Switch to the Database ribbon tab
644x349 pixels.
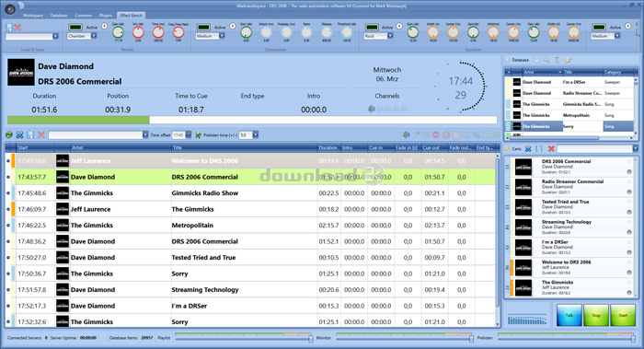pyautogui.click(x=59, y=16)
